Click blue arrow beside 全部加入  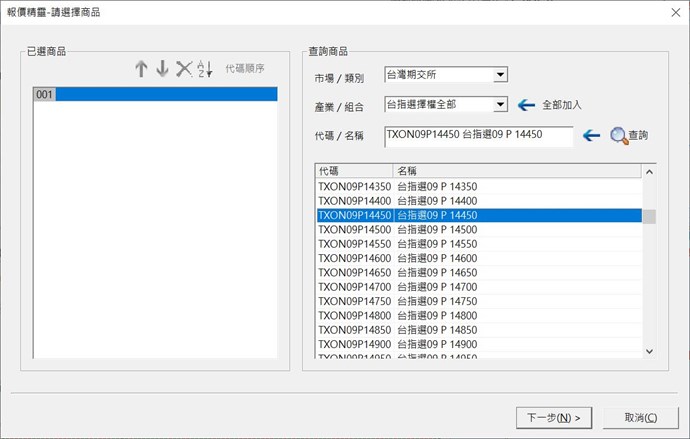[527, 105]
